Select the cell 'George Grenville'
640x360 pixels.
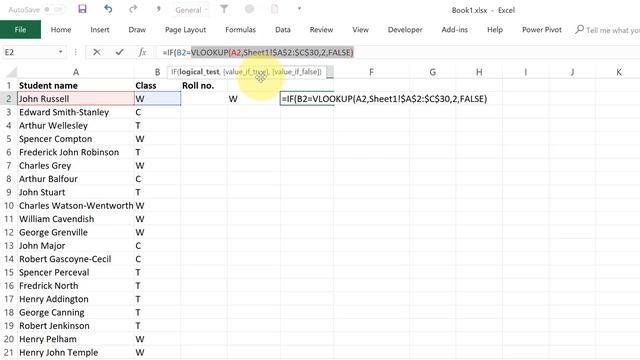tap(76, 232)
